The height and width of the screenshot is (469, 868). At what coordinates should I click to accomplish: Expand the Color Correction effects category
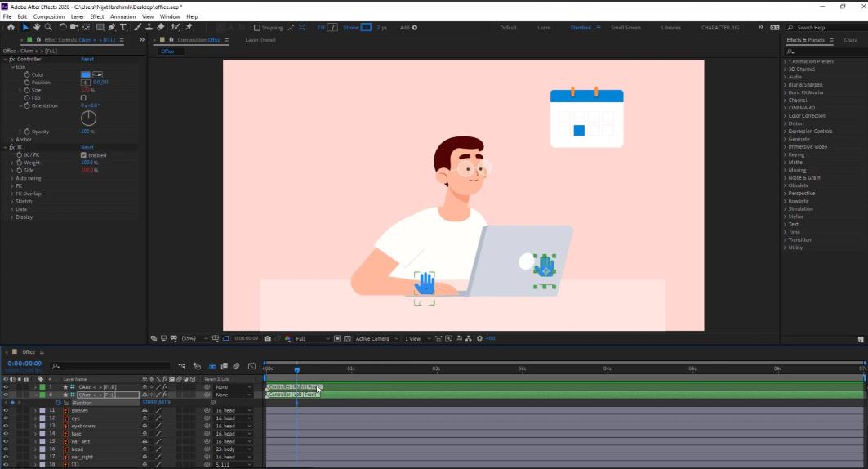785,116
